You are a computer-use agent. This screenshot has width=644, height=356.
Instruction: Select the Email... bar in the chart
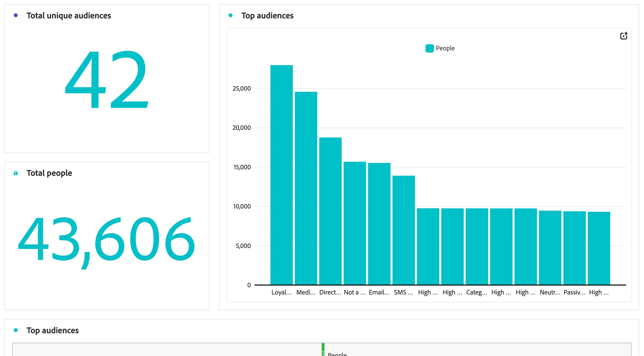(379, 224)
